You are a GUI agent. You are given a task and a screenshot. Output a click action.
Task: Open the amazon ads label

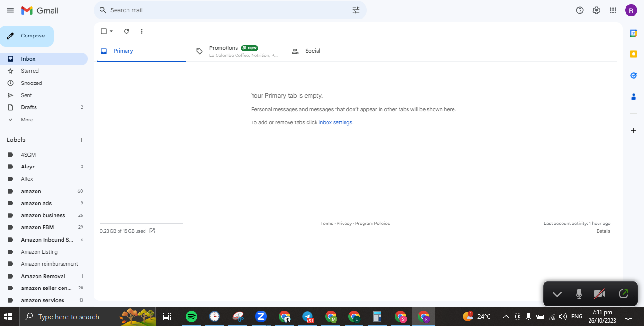[44, 203]
